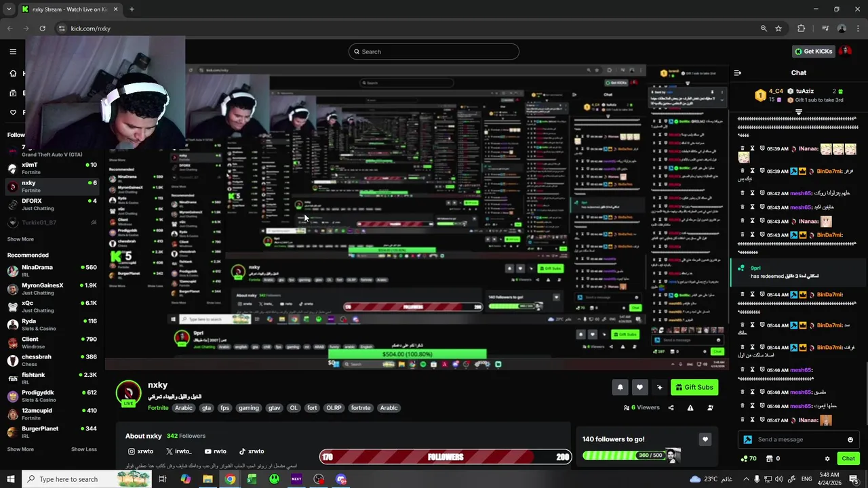The height and width of the screenshot is (488, 868).
Task: Open the emoji picker in chat input
Action: click(x=850, y=439)
